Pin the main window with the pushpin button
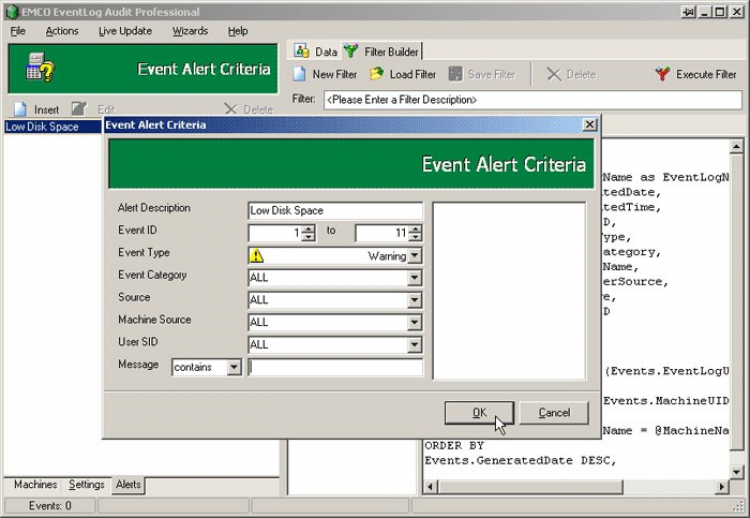750x518 pixels. [x=688, y=12]
